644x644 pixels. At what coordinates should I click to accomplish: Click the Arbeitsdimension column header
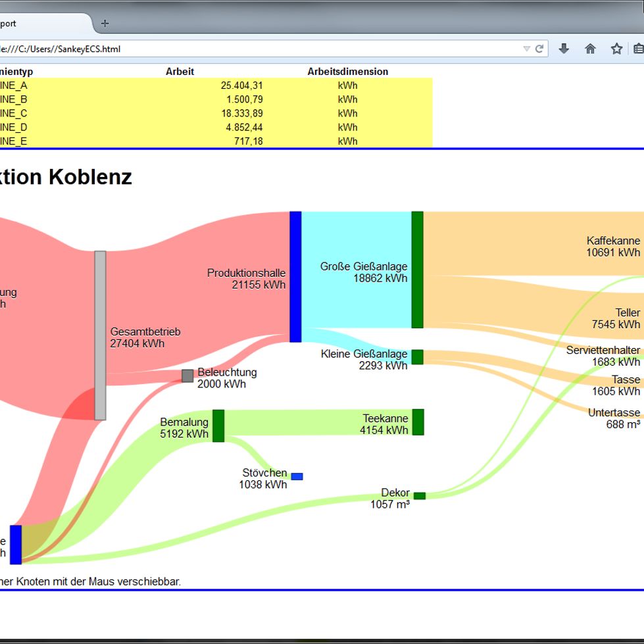[347, 72]
